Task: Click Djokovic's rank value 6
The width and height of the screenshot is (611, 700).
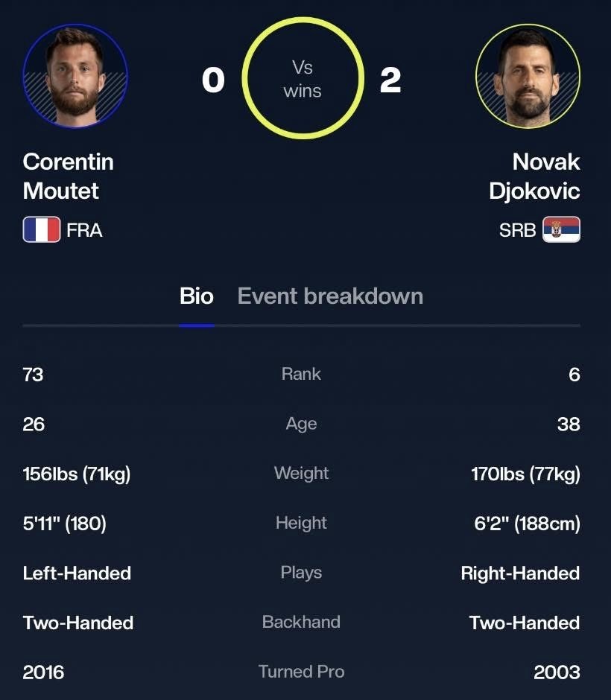Action: coord(574,375)
